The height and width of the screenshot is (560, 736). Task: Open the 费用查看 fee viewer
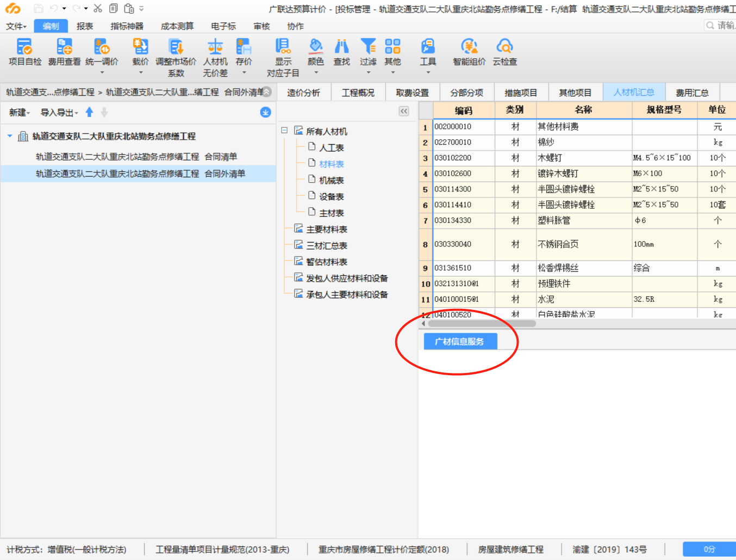tap(64, 52)
